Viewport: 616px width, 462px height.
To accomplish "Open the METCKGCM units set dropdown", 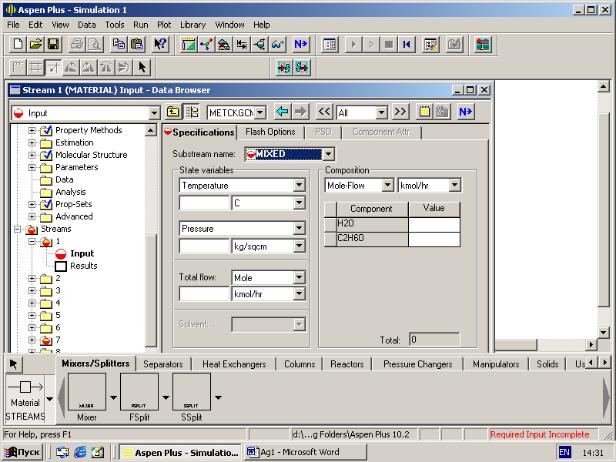I will [260, 112].
